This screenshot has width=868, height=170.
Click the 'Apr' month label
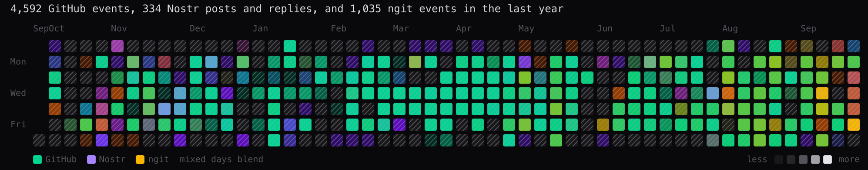point(464,29)
